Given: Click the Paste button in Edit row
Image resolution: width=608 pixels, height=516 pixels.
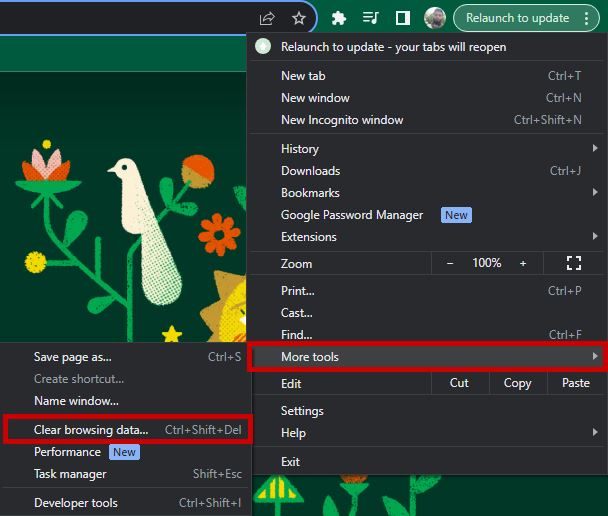Looking at the screenshot, I should 576,383.
